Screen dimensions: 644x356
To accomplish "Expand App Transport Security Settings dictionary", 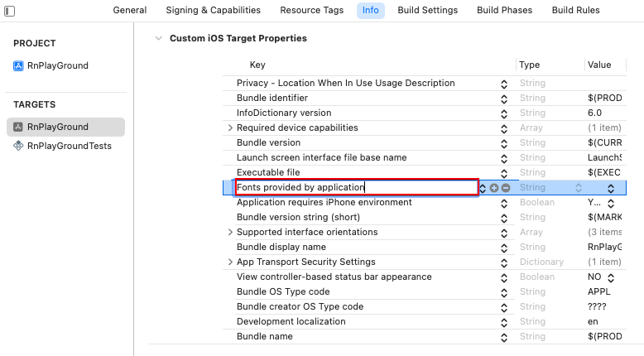I will (230, 262).
